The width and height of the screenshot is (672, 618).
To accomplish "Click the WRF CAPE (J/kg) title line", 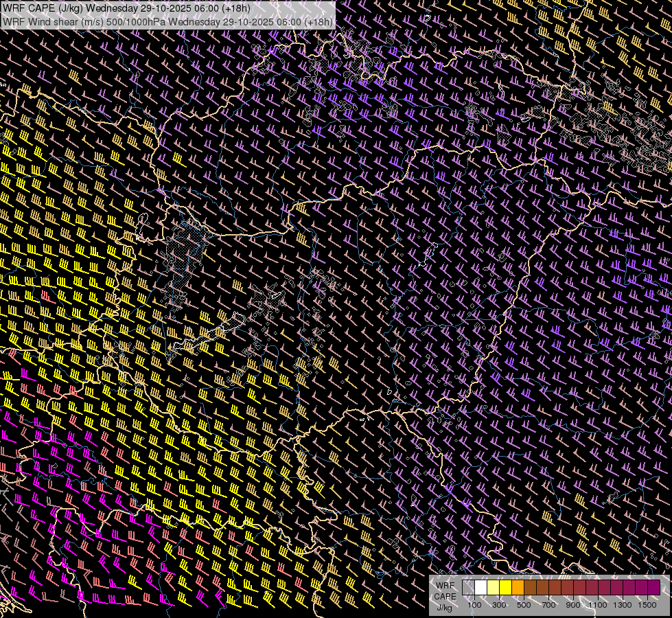I will point(126,8).
